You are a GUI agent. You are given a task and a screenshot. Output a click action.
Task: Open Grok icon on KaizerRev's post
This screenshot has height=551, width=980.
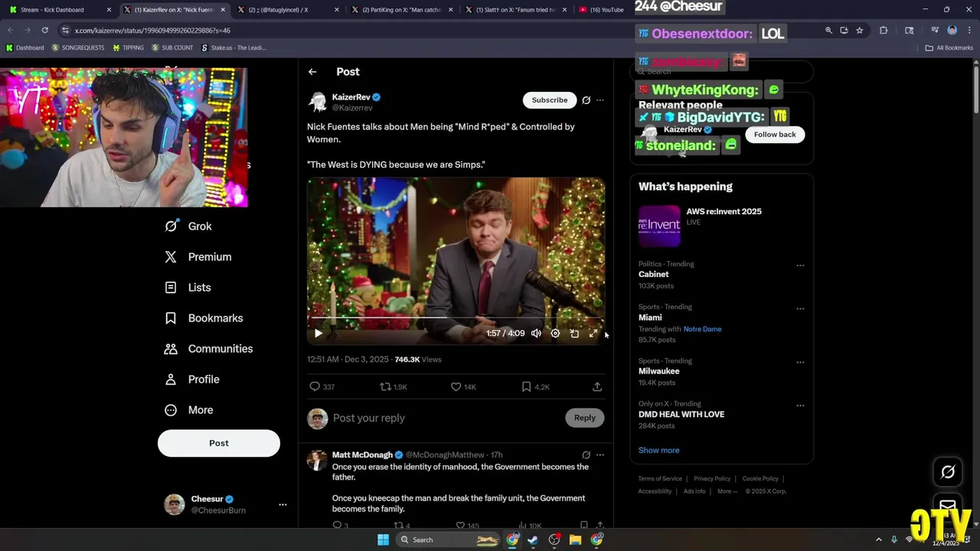click(586, 100)
